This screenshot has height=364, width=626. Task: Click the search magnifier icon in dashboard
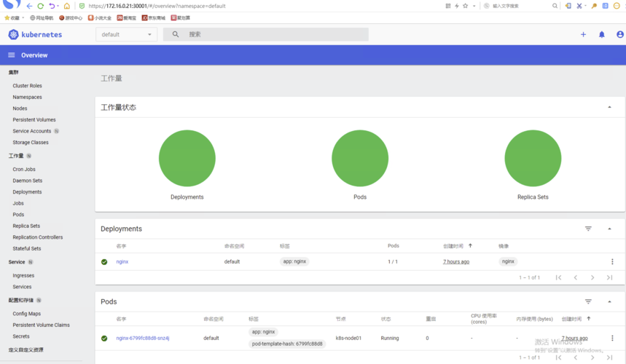(176, 34)
